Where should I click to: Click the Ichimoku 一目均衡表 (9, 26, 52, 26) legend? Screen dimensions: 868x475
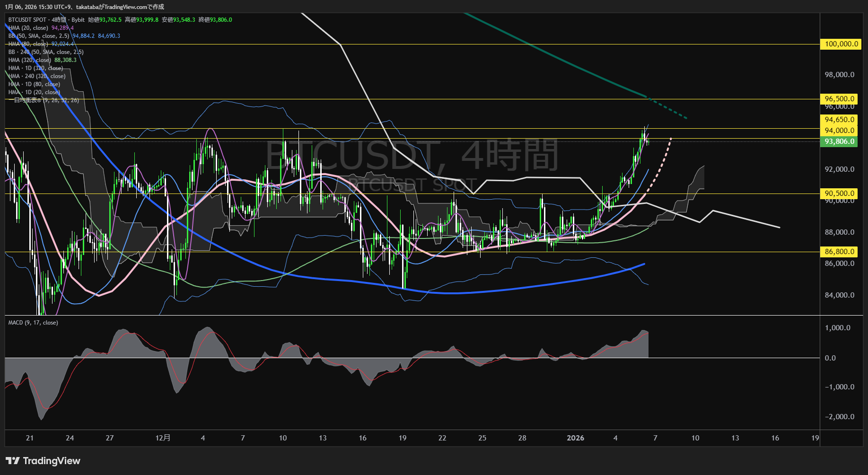coord(44,100)
